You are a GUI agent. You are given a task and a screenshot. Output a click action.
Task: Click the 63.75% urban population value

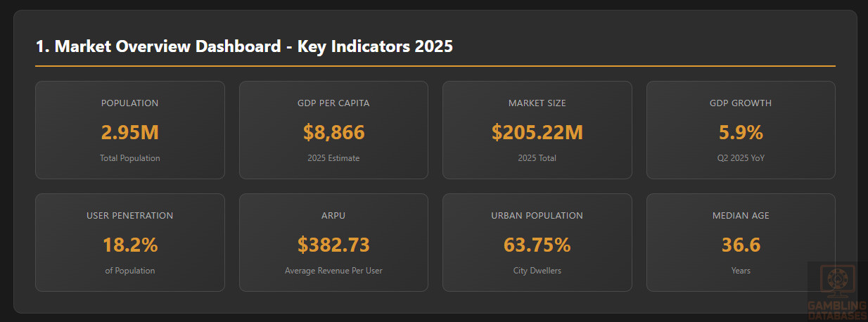click(537, 245)
